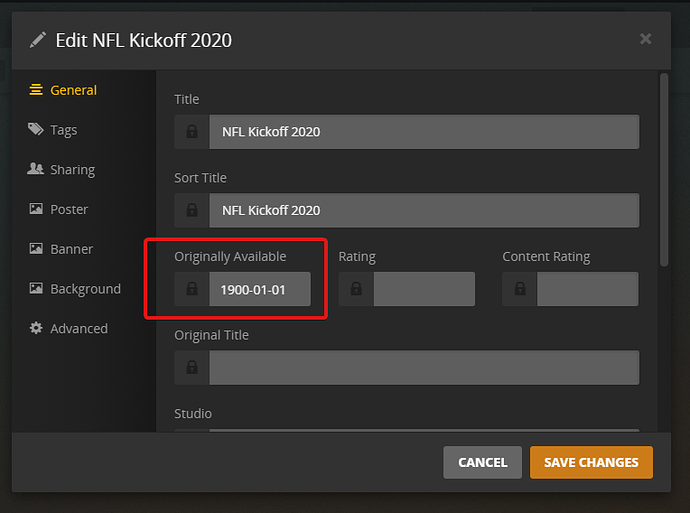The image size is (690, 513).
Task: Click the pencil edit icon in header
Action: coord(38,40)
